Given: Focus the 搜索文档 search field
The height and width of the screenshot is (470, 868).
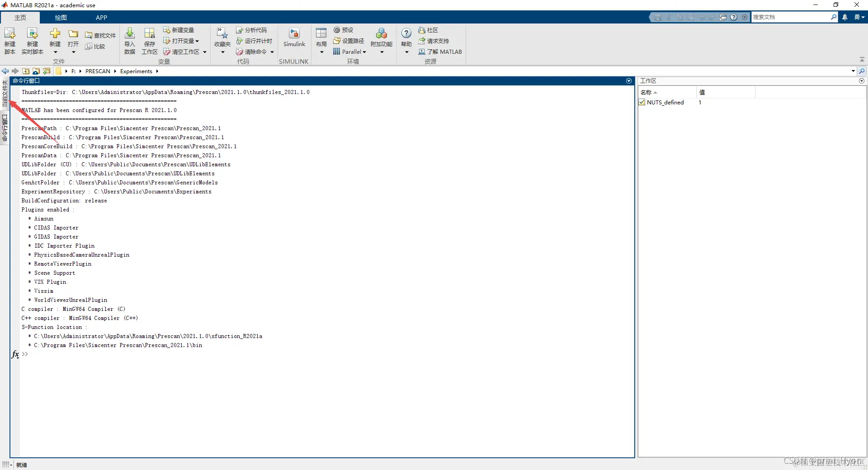Looking at the screenshot, I should coord(790,17).
